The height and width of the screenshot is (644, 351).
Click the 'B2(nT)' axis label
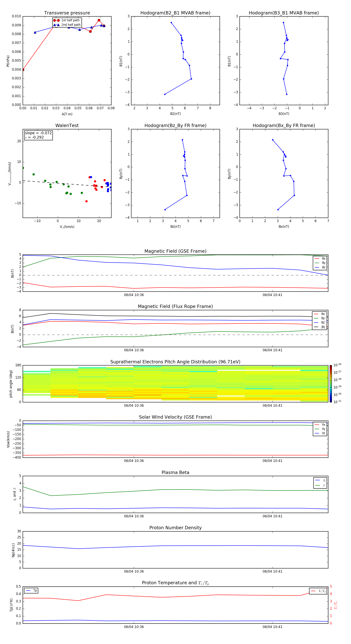[x=175, y=114]
